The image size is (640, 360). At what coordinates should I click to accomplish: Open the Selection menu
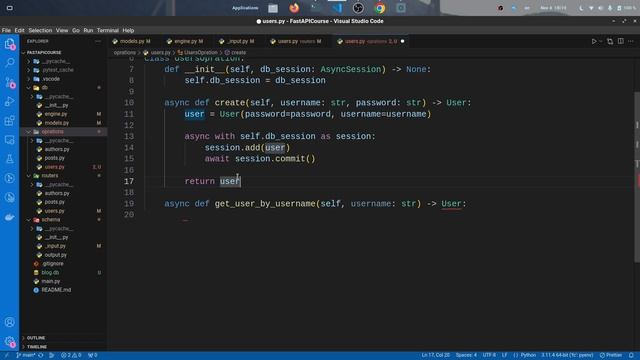40,30
